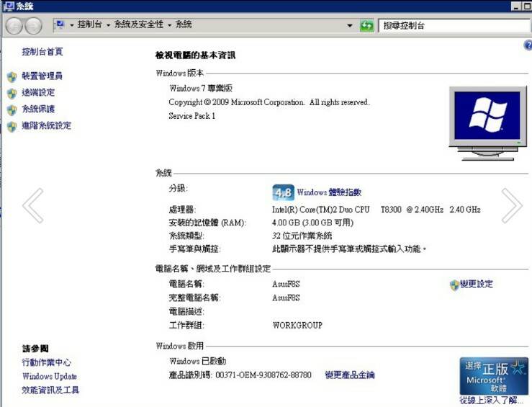
Task: Click the 'Windows 7 專業版' text
Action: [x=201, y=89]
